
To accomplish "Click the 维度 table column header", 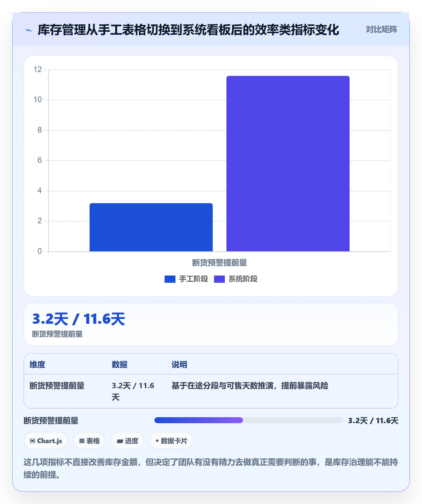I will click(37, 364).
